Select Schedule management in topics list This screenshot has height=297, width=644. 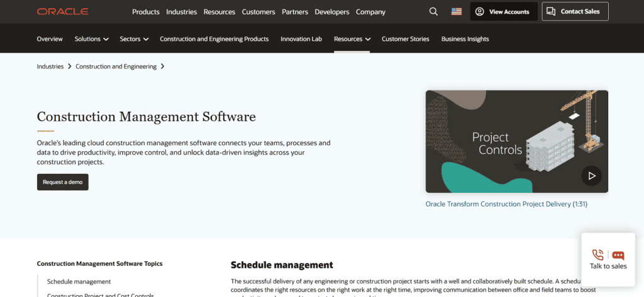79,281
